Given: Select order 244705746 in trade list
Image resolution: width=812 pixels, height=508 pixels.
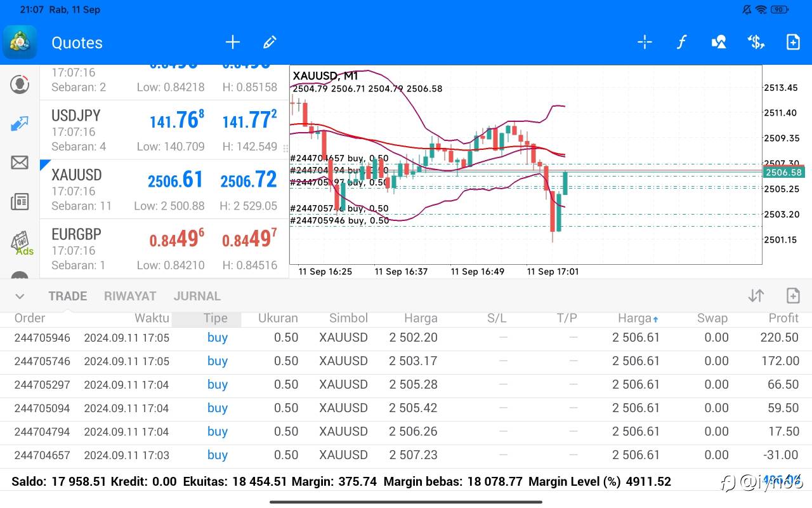Looking at the screenshot, I should click(406, 361).
